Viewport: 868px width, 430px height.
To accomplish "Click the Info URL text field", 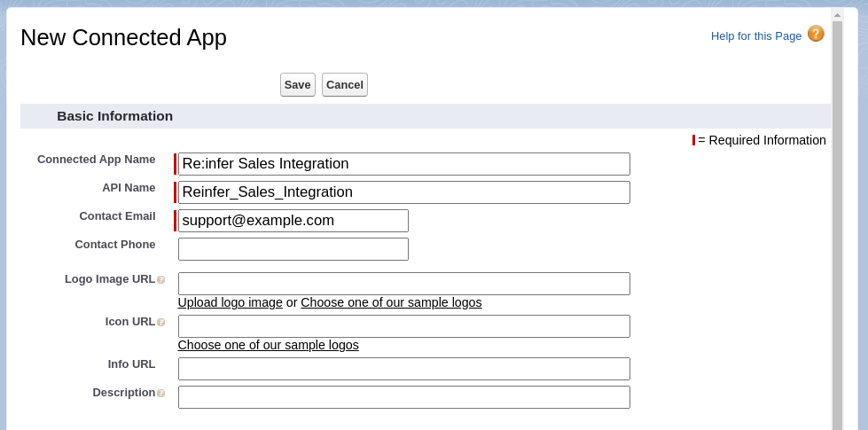I will tap(403, 369).
